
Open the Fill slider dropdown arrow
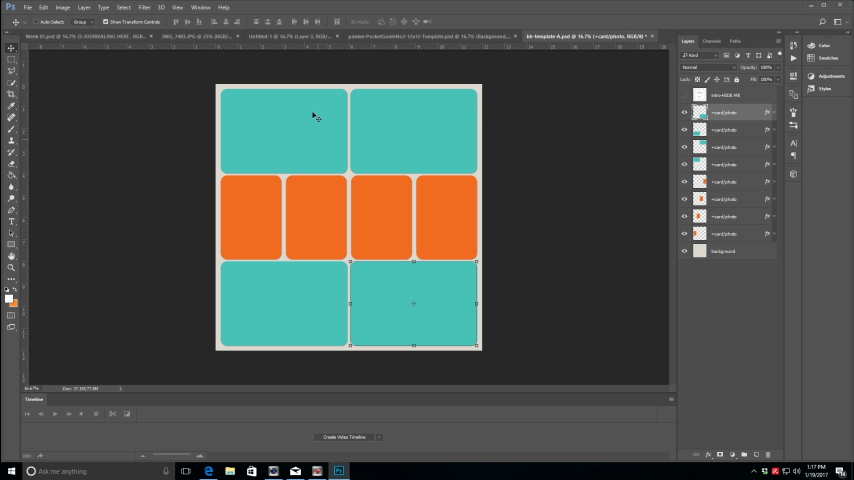[778, 80]
